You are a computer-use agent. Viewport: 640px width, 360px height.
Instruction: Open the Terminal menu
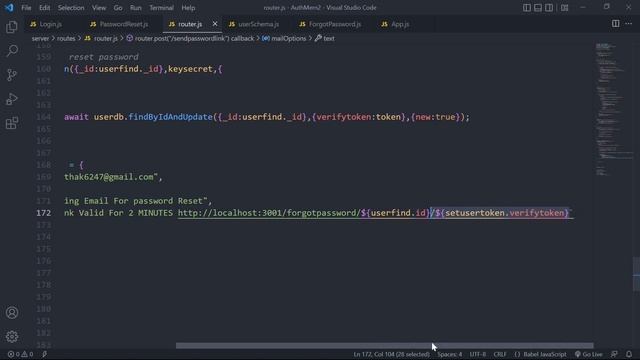coord(161,8)
